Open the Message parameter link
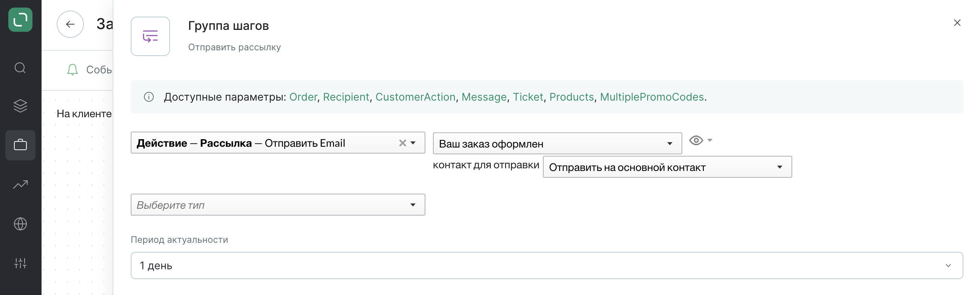Image resolution: width=980 pixels, height=295 pixels. pyautogui.click(x=484, y=97)
